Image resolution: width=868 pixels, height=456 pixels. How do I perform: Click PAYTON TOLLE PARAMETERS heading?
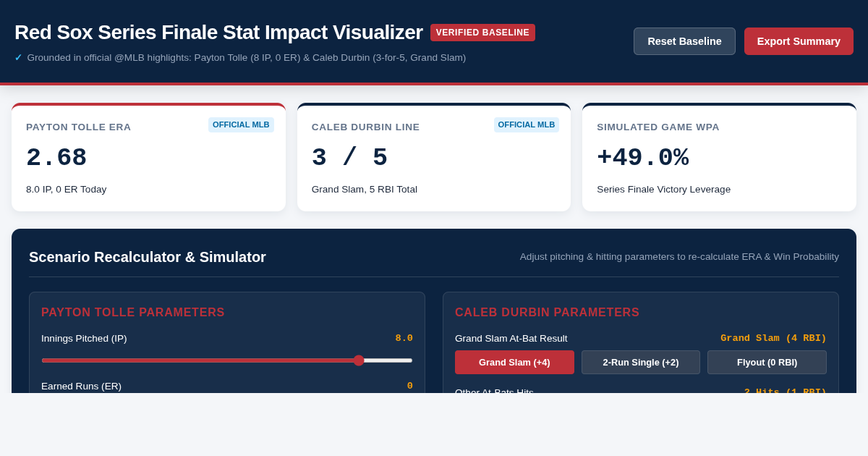(133, 313)
